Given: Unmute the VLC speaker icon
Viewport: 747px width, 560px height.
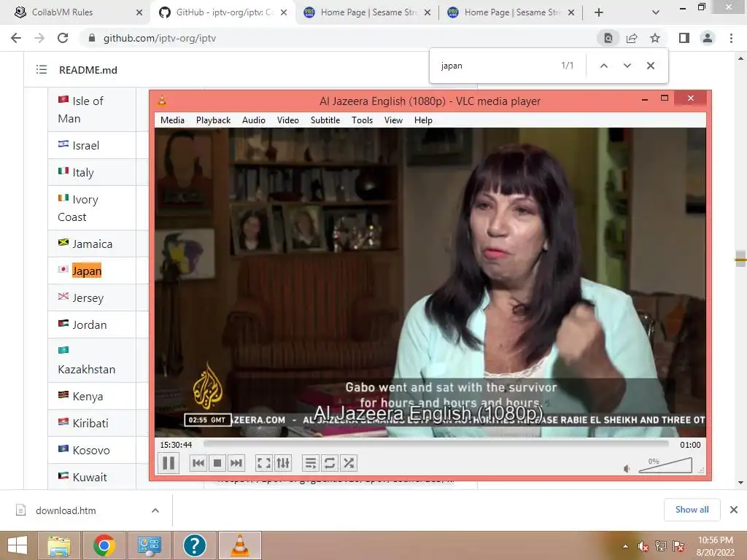Looking at the screenshot, I should coord(627,469).
